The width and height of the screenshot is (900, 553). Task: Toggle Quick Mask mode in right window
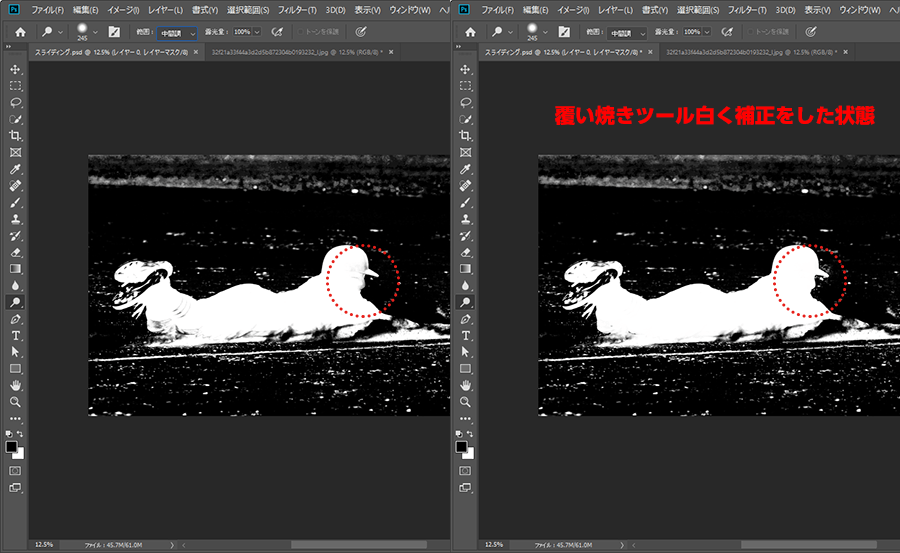tap(465, 471)
